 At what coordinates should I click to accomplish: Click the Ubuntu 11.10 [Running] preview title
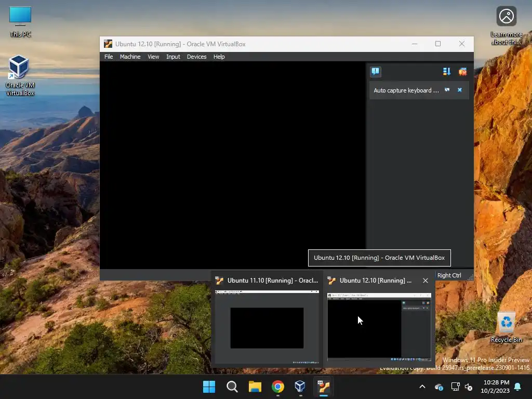point(272,281)
